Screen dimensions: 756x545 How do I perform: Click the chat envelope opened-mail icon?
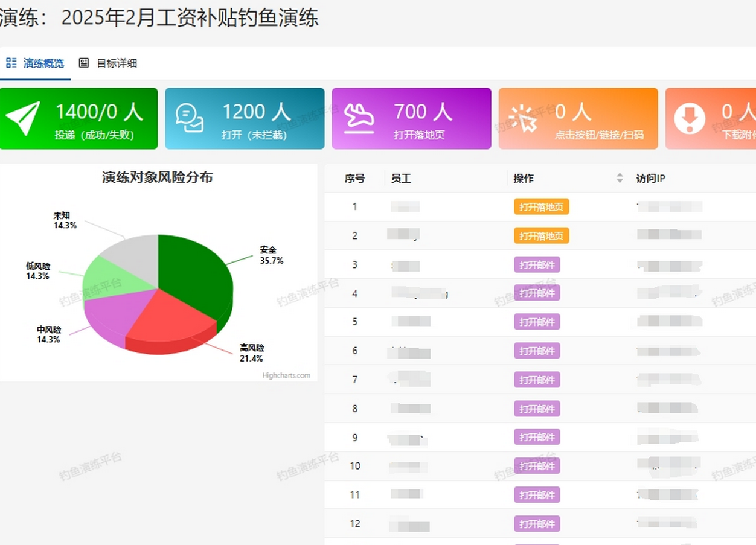pyautogui.click(x=189, y=118)
